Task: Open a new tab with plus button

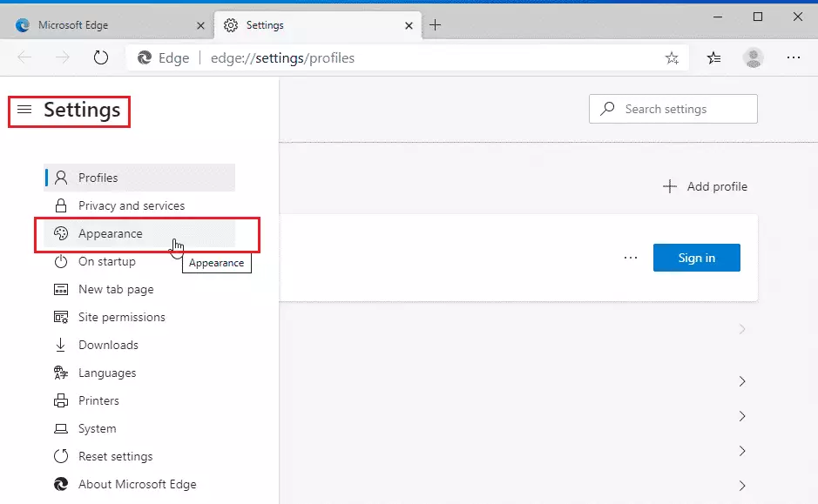Action: pyautogui.click(x=435, y=25)
